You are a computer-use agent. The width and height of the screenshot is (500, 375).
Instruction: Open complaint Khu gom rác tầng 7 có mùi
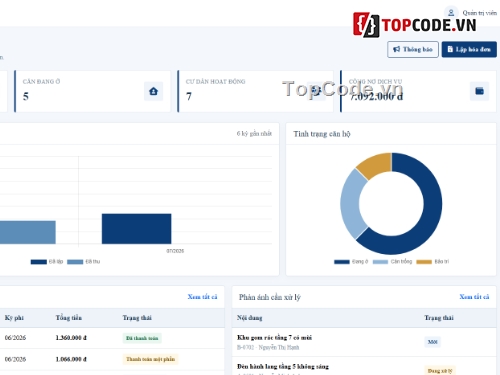[x=274, y=337]
